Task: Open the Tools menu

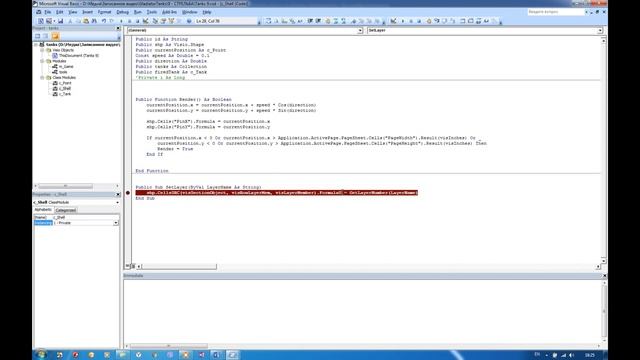Action: (152, 12)
